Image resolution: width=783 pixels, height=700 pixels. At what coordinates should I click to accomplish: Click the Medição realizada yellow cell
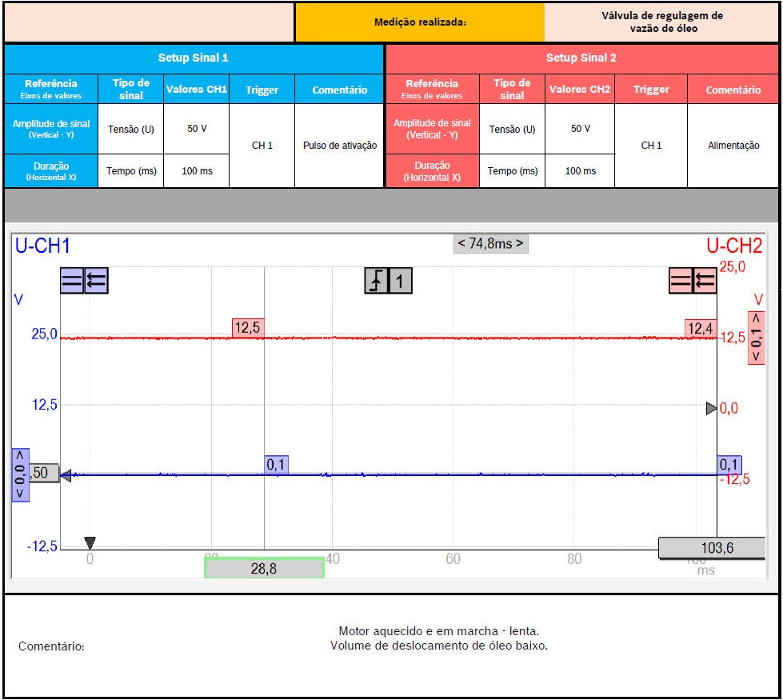(420, 22)
